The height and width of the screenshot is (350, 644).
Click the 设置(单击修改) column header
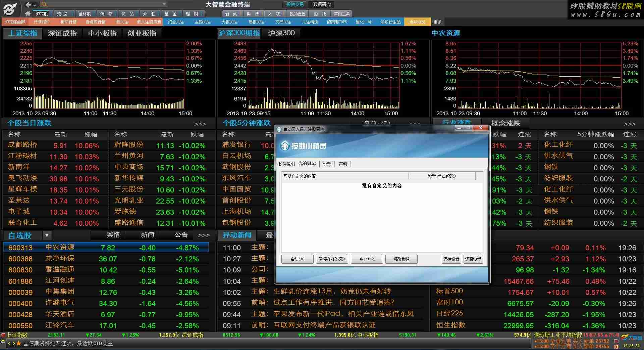(x=442, y=176)
